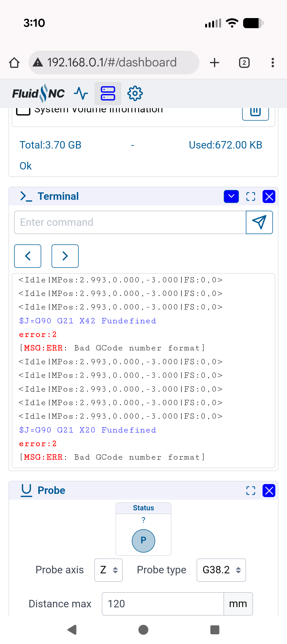Go to previous command in terminal history

click(x=28, y=256)
